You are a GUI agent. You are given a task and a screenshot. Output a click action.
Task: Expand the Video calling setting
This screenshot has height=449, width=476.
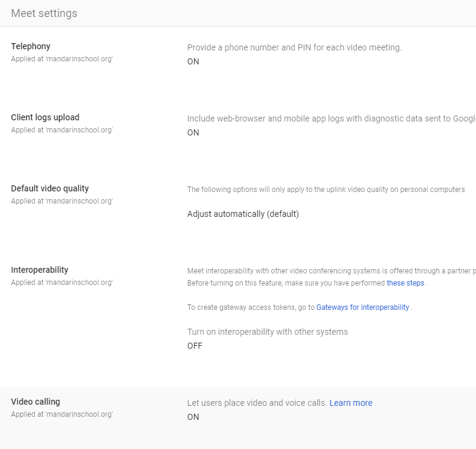[x=35, y=402]
